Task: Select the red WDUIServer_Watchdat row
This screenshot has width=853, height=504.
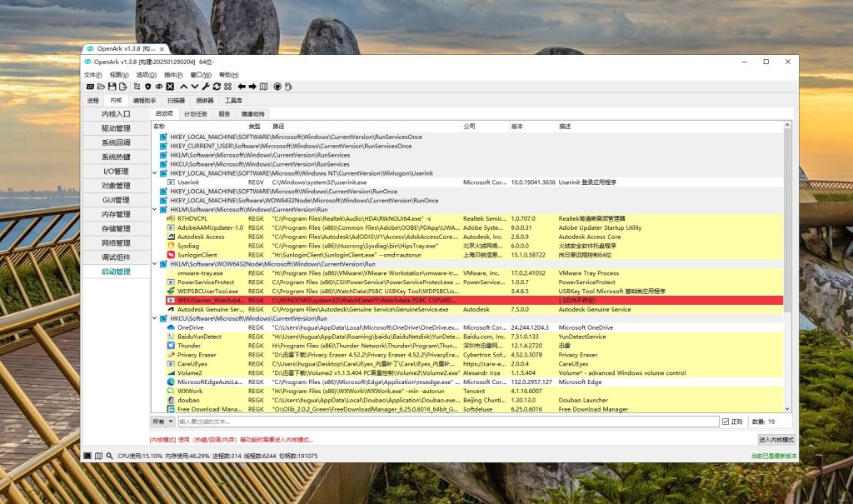Action: [x=474, y=300]
